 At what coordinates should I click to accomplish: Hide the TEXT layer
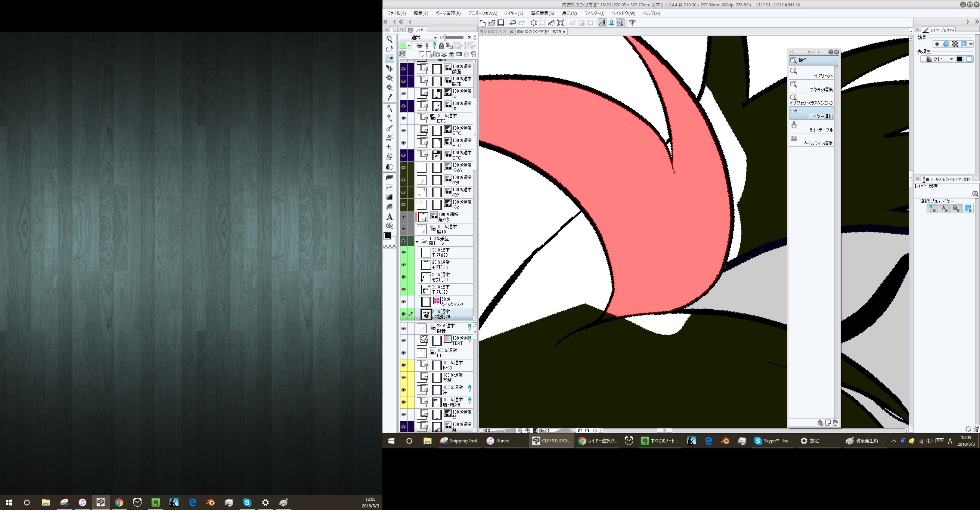point(403,341)
